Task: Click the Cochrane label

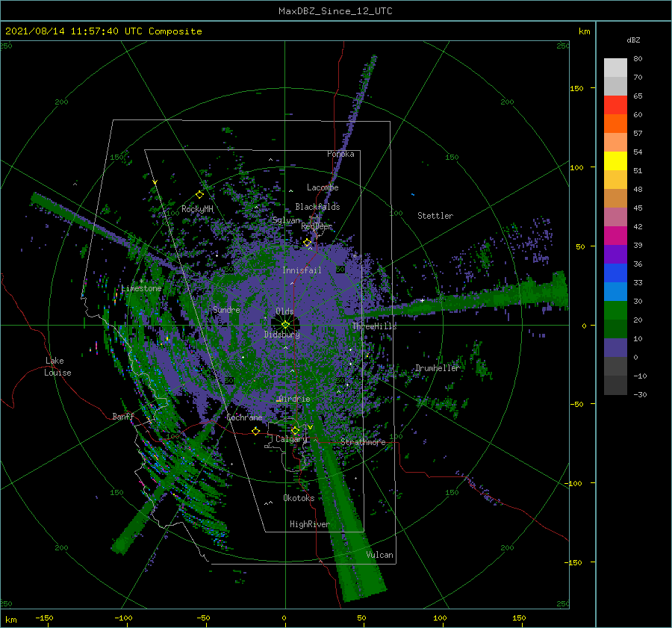Action: tap(244, 417)
